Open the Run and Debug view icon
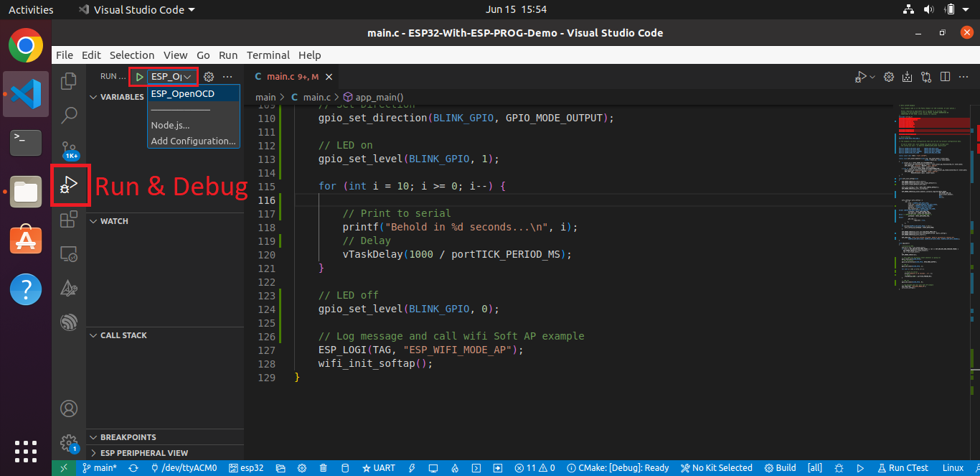Image resolution: width=980 pixels, height=476 pixels. [69, 185]
